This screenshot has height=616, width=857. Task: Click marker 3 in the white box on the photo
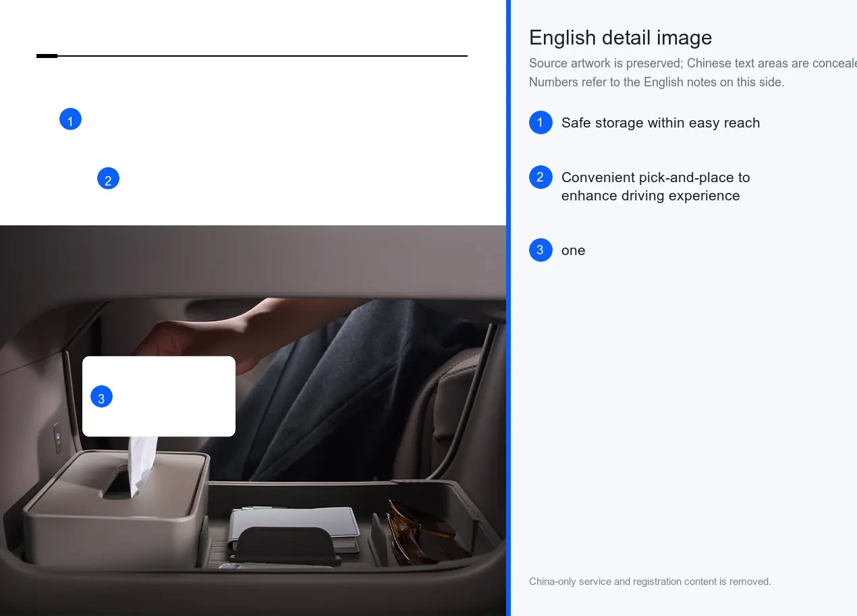tap(101, 397)
